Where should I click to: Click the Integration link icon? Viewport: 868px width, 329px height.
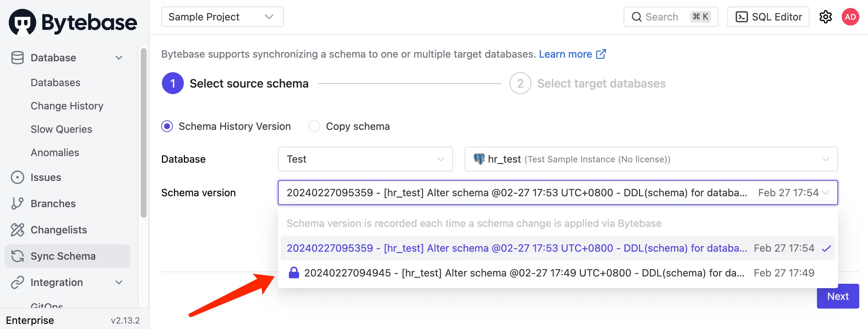[17, 282]
